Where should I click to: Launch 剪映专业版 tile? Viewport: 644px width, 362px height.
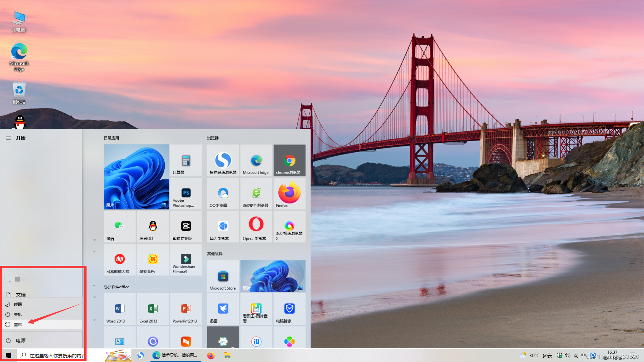pos(186,227)
